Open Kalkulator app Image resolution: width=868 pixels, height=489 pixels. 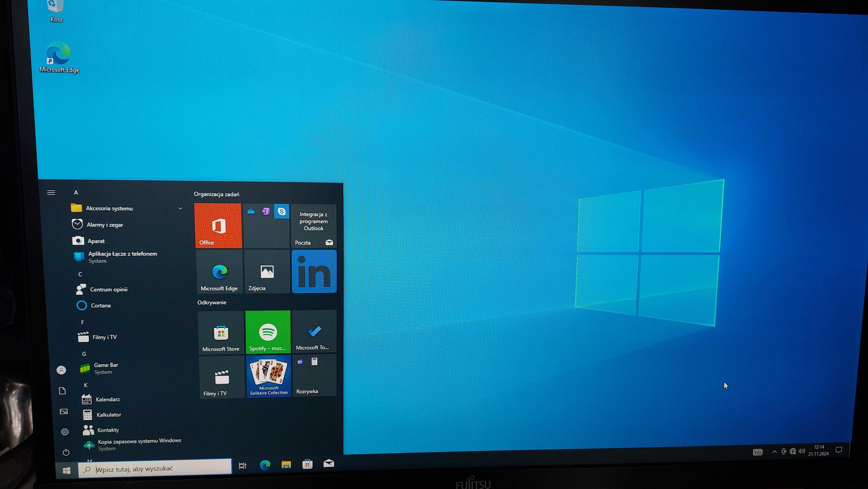click(x=108, y=414)
